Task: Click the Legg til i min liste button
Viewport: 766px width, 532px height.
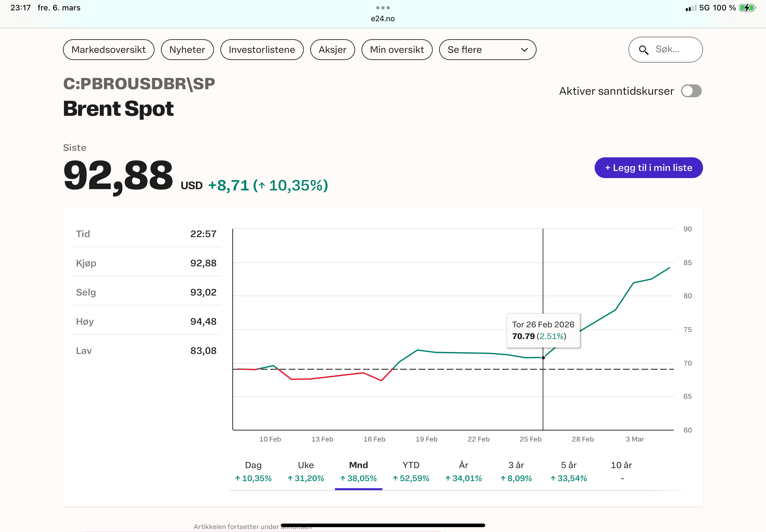Action: tap(648, 168)
